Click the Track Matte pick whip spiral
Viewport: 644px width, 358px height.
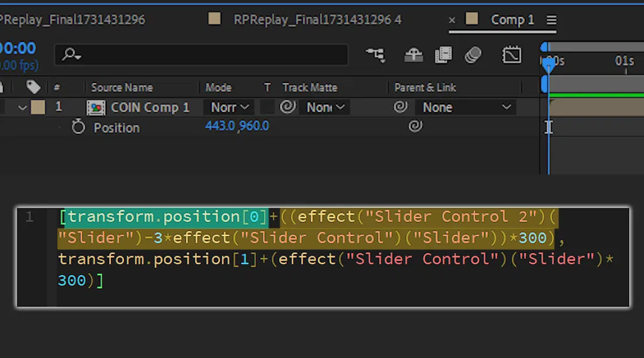tap(287, 107)
